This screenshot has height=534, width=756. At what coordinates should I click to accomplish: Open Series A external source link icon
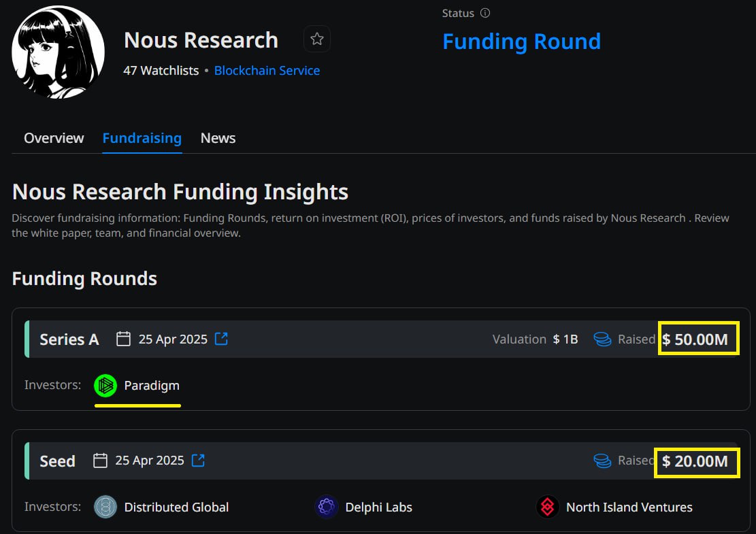[x=221, y=339]
